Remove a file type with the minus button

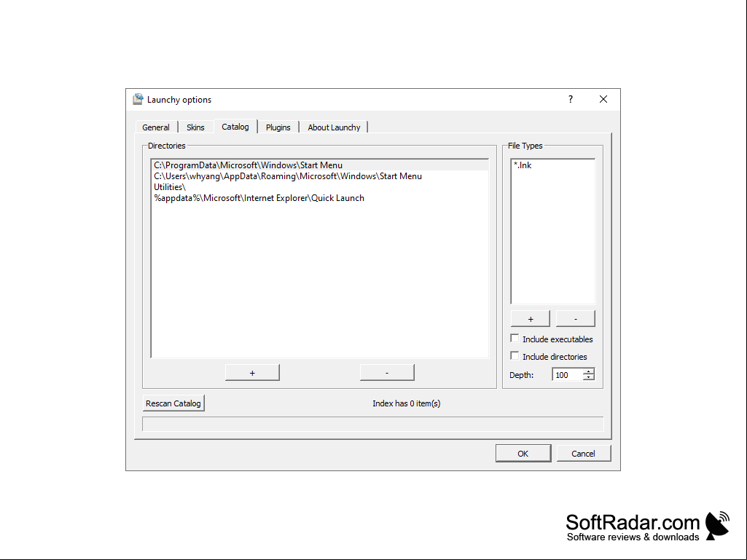[576, 319]
